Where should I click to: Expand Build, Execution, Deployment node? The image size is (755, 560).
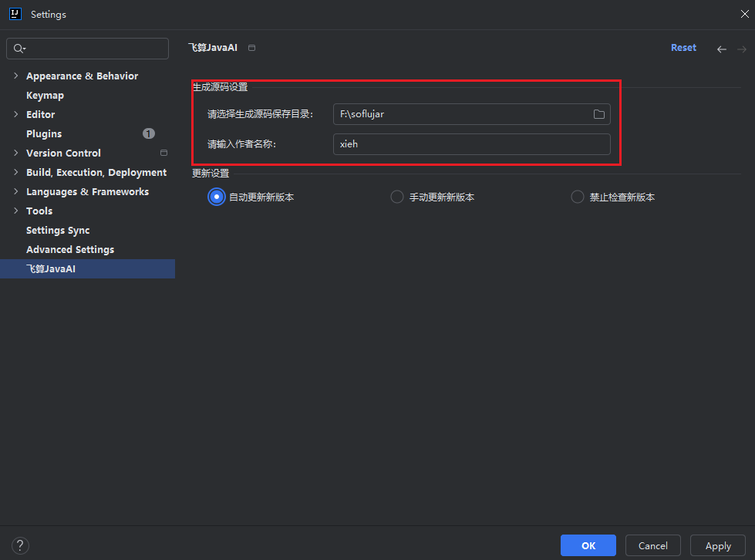tap(16, 172)
